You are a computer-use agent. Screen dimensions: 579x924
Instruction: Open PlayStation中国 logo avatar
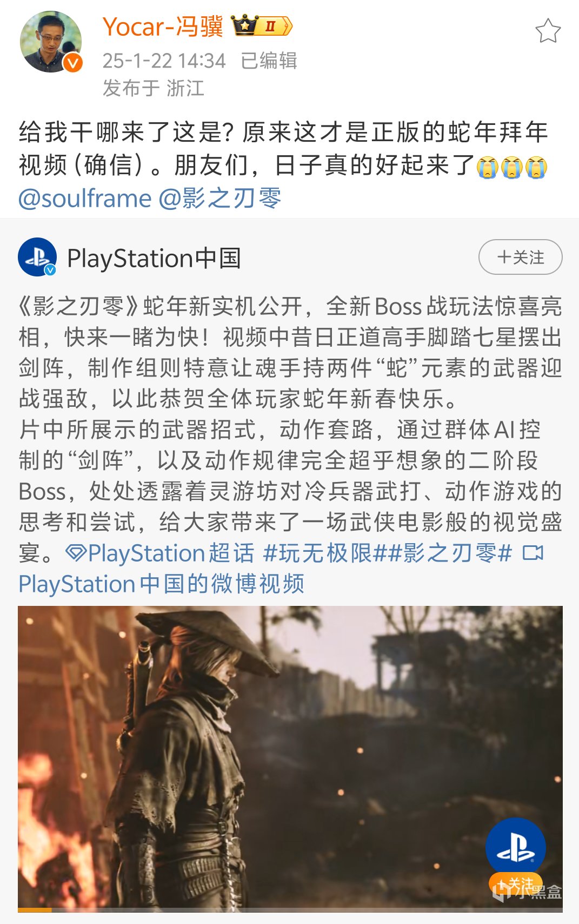click(x=37, y=257)
